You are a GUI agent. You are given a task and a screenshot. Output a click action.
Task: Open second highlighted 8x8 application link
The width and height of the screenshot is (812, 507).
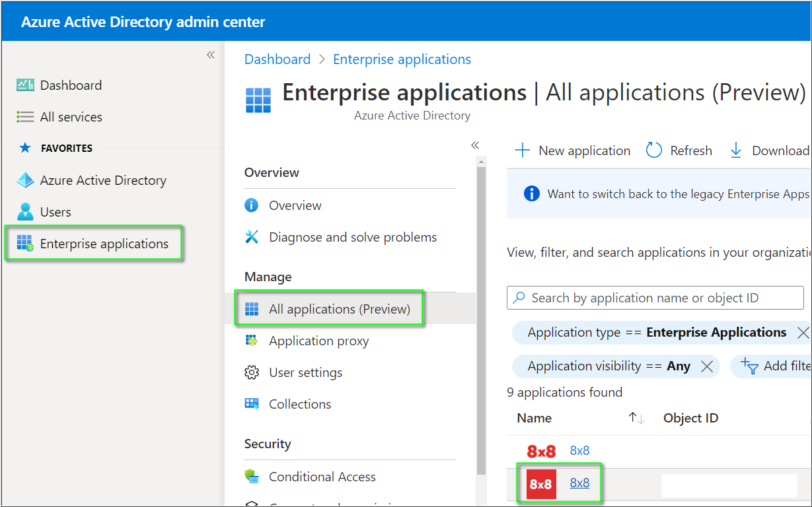pos(579,483)
